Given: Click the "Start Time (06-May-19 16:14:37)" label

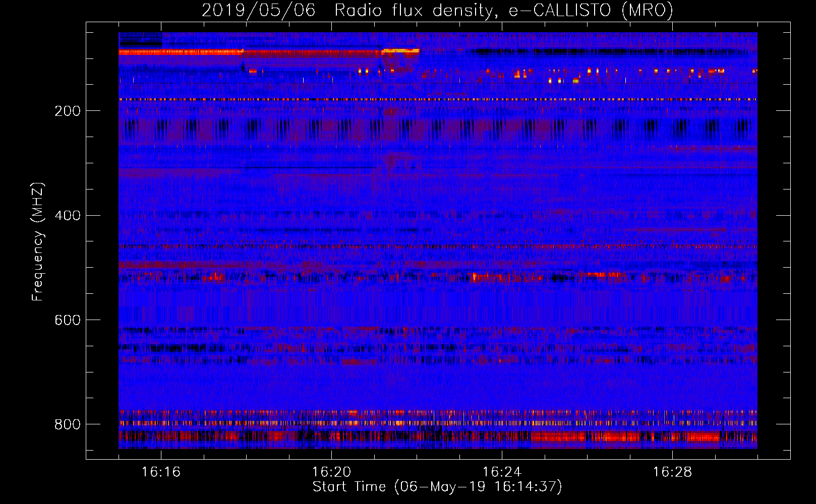Looking at the screenshot, I should pos(437,487).
